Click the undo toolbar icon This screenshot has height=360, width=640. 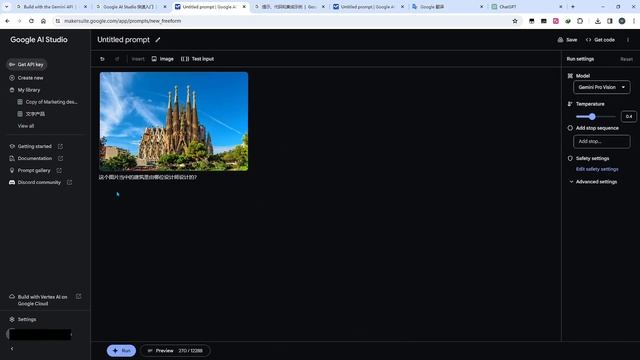pos(102,59)
